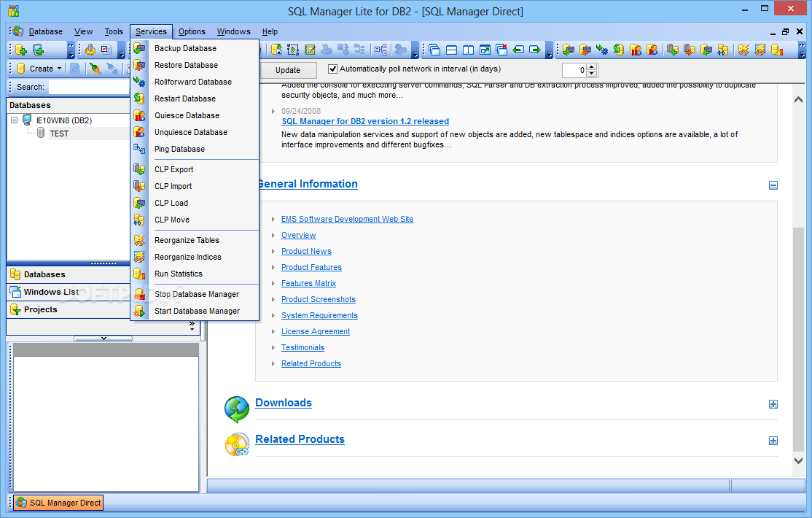Choose Stop Database Manager menu entry

tap(195, 294)
